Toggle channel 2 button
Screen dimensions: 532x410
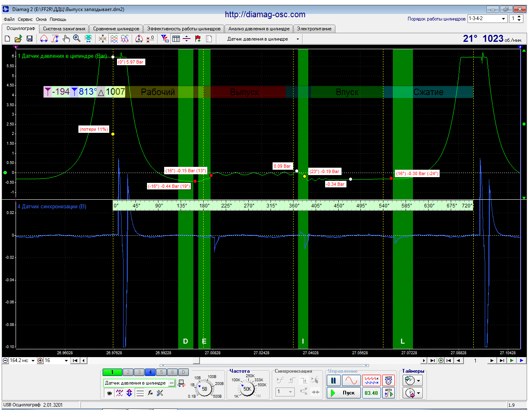click(x=128, y=372)
